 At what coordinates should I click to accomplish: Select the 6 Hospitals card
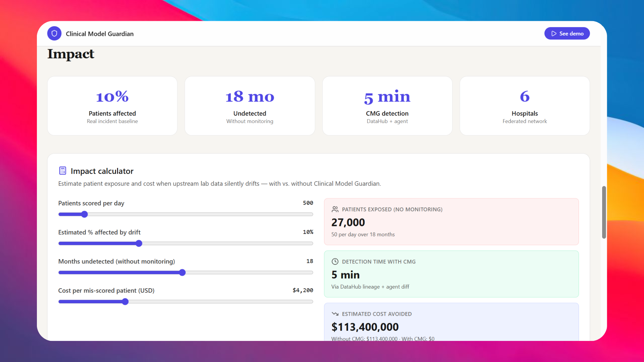pyautogui.click(x=525, y=106)
